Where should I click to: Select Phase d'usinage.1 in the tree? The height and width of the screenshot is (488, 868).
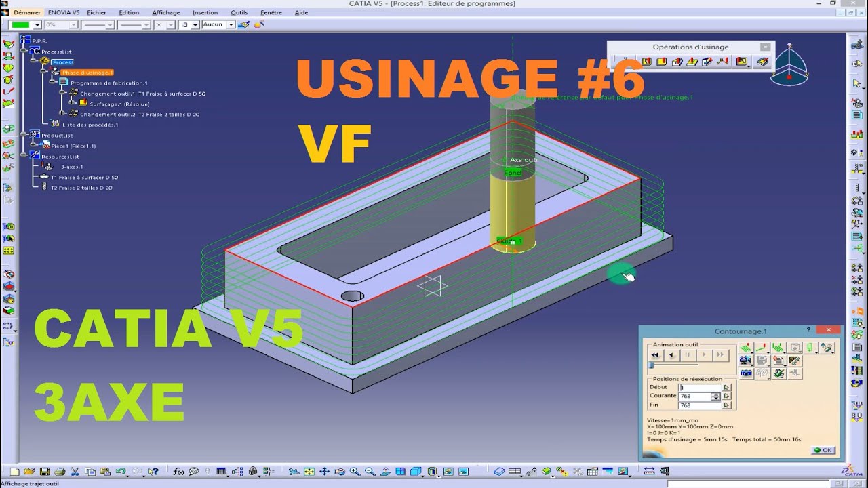87,73
